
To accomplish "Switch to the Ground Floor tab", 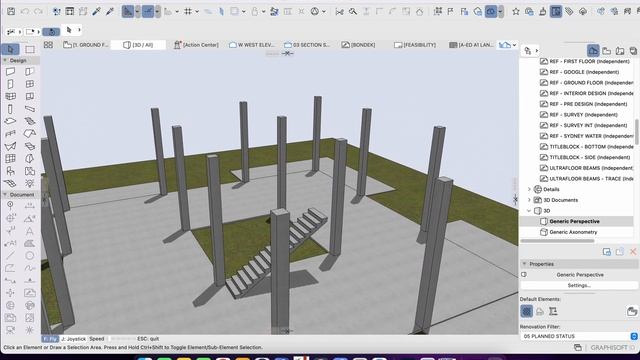I will pyautogui.click(x=86, y=45).
